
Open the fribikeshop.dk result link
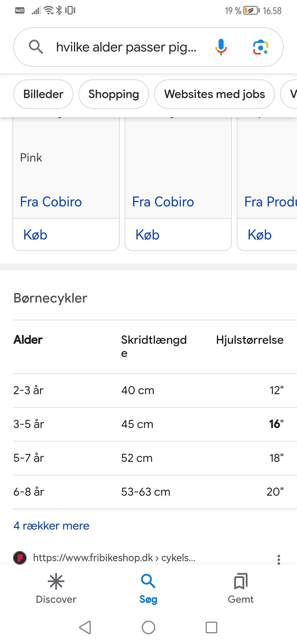114,558
